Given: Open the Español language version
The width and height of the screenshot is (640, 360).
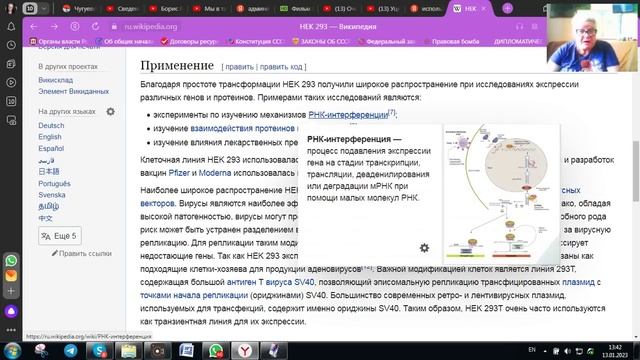Looking at the screenshot, I should point(51,148).
